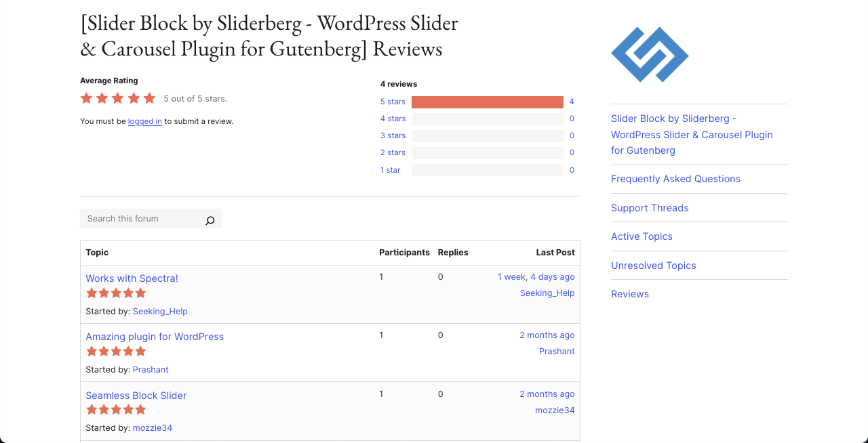
Task: View Seeking_Help's profile link
Action: [160, 311]
